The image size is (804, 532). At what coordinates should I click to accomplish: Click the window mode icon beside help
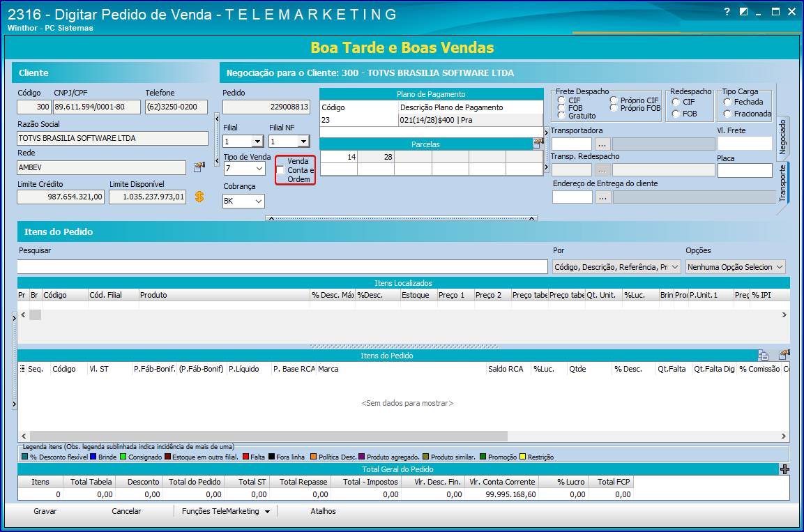point(743,12)
